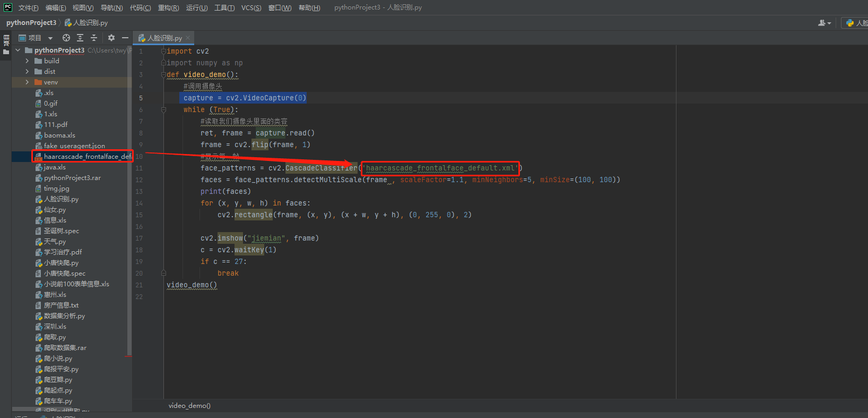Click the Collapse All icon in the project toolbar

(x=94, y=38)
